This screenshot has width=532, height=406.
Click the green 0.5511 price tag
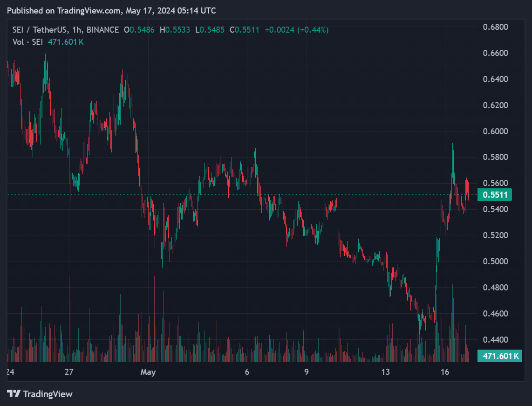click(x=496, y=194)
